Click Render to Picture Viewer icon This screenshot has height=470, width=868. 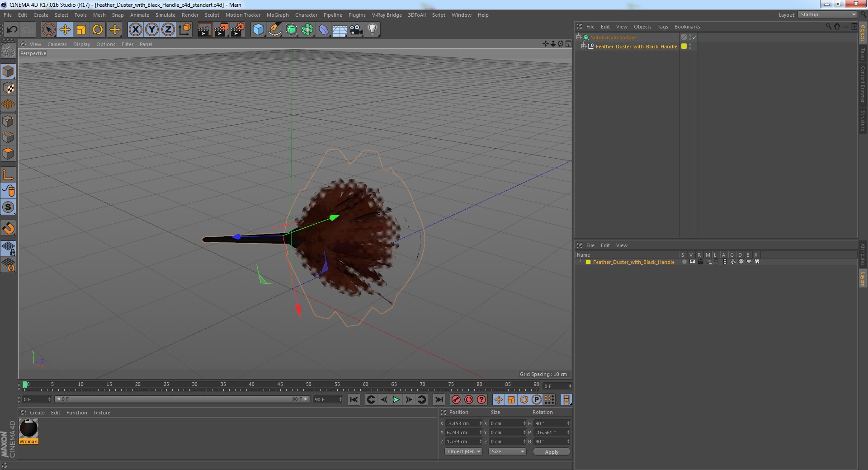(221, 30)
